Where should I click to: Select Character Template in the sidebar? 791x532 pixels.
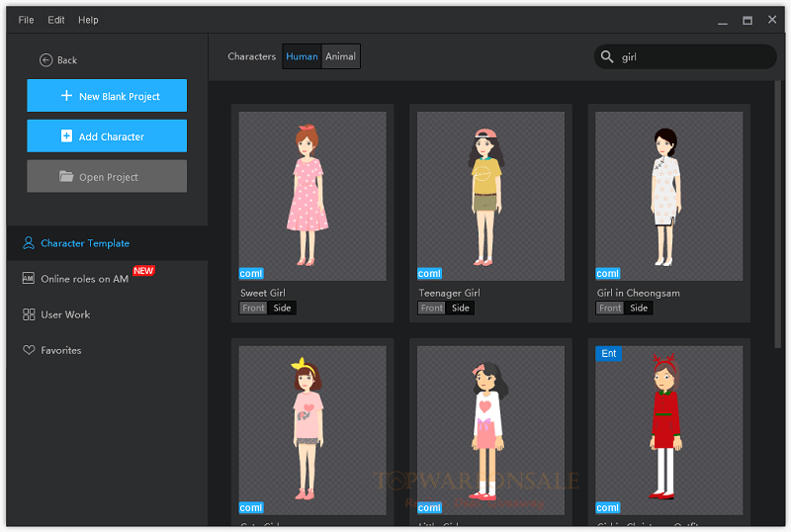pos(107,243)
